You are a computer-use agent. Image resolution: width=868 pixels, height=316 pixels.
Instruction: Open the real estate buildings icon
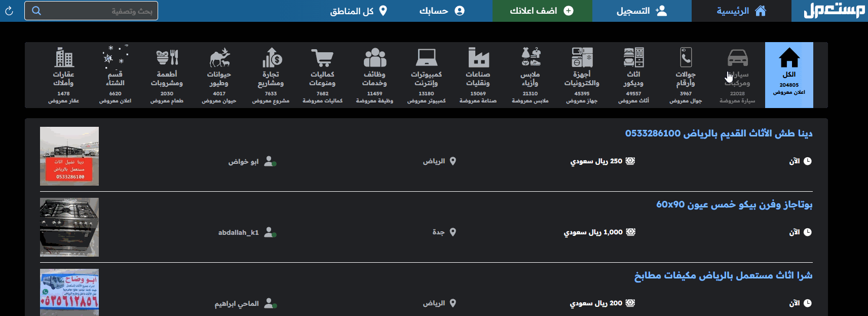[x=64, y=58]
